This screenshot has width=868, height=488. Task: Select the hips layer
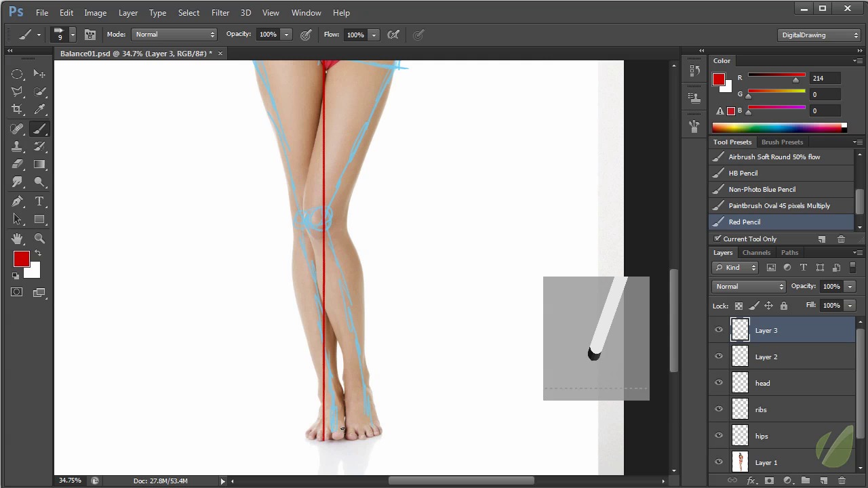pyautogui.click(x=762, y=436)
